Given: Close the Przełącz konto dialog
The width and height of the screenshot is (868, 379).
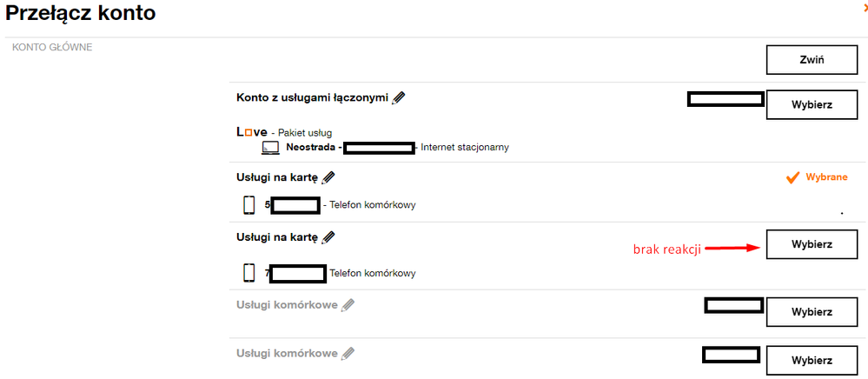Looking at the screenshot, I should point(864,7).
